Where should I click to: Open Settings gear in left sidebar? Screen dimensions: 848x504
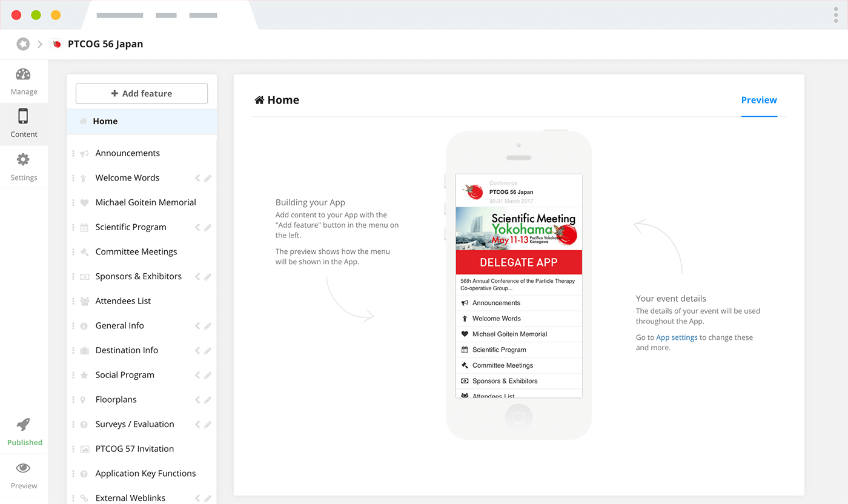coord(23,159)
